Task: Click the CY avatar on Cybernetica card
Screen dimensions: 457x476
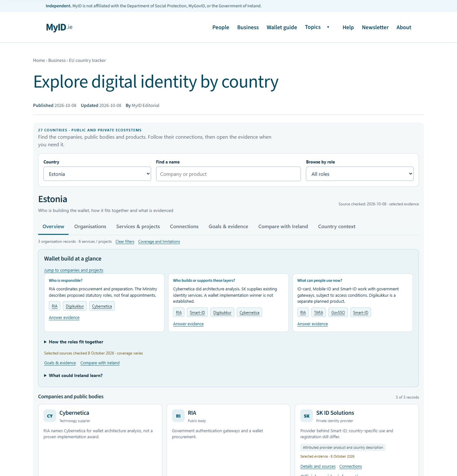Action: [x=50, y=416]
